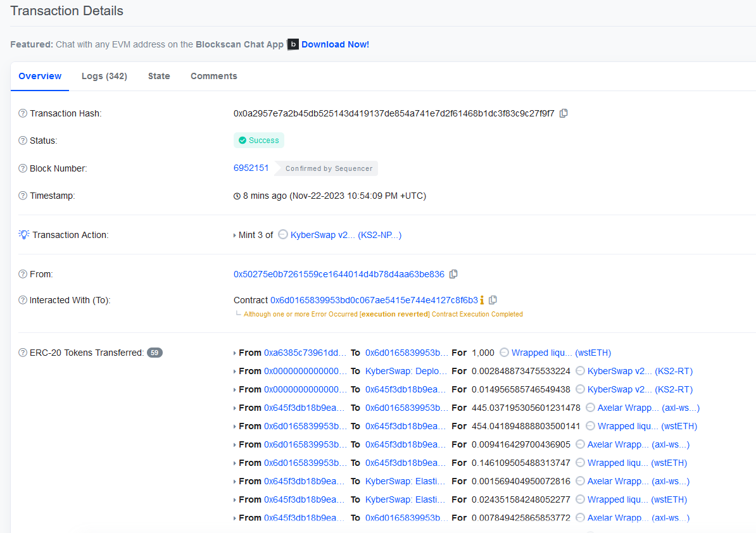Click the help icon next to ERC-20 Tokens Transferred
Viewport: 756px width, 533px height.
pos(23,353)
